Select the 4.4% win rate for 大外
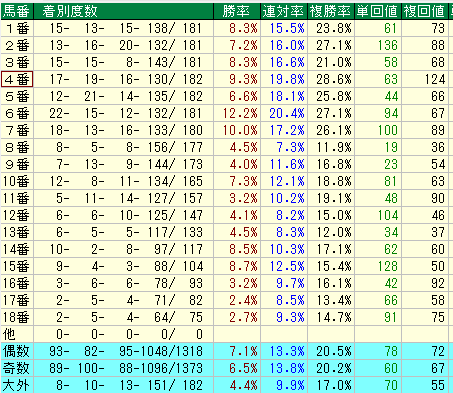Viewport: 453px width, 393px height. click(243, 386)
